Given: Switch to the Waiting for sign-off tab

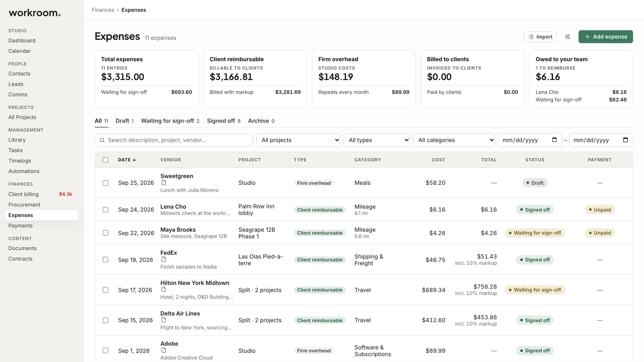Looking at the screenshot, I should 170,121.
